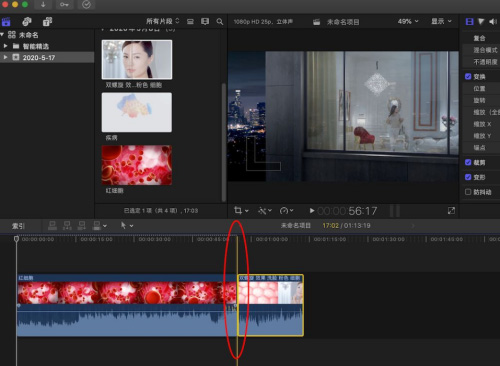
Task: Click the connect clip edit icon
Action: coord(52,226)
